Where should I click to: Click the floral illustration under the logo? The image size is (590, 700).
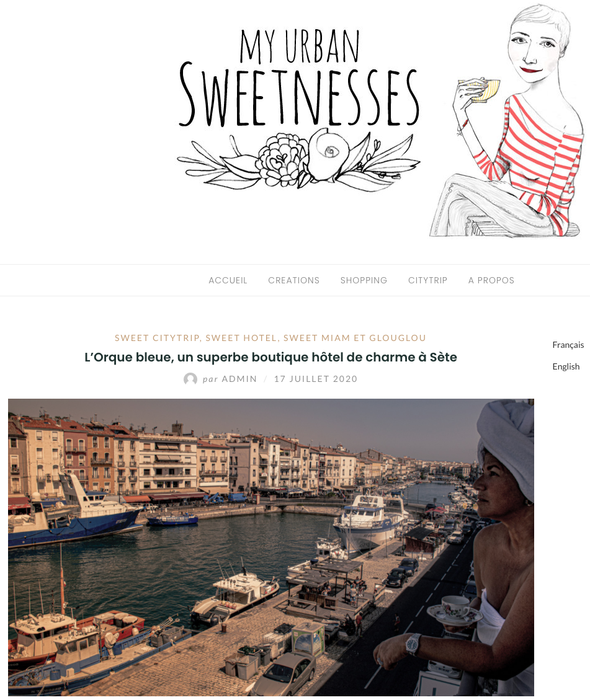pos(299,160)
